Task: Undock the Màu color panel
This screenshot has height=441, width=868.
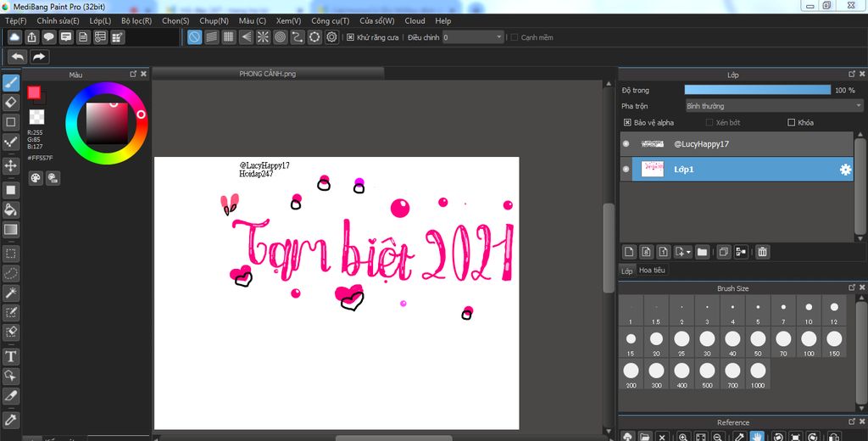Action: tap(133, 74)
